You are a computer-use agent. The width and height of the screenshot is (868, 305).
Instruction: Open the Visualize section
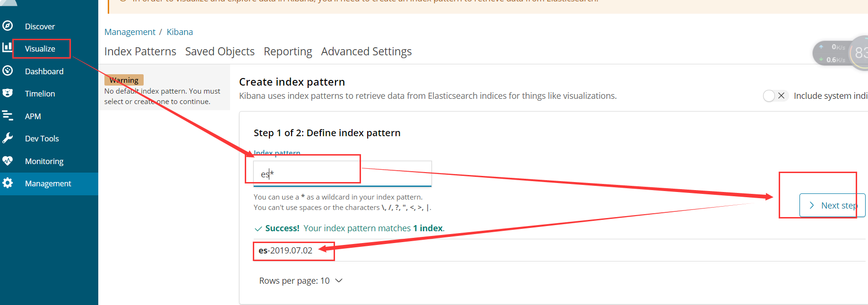40,49
